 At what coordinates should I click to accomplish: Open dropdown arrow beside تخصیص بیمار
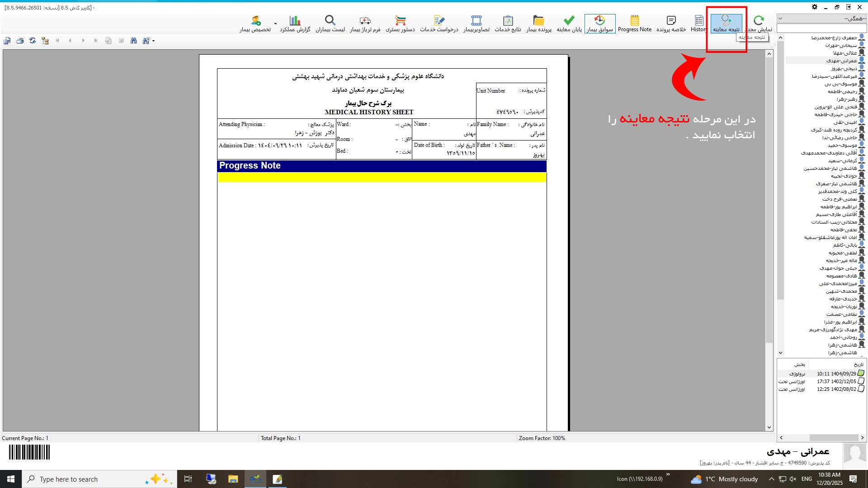pos(275,24)
